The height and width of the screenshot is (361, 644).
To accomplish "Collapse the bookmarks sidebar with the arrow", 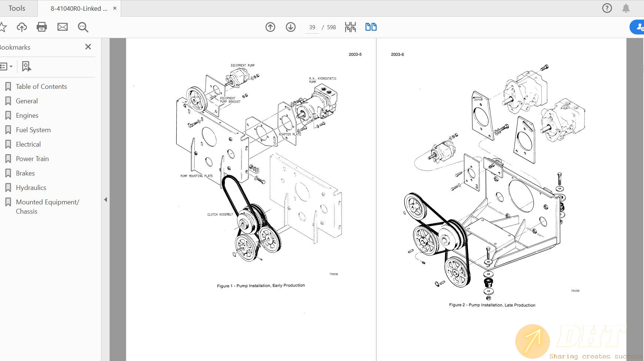I will [106, 199].
